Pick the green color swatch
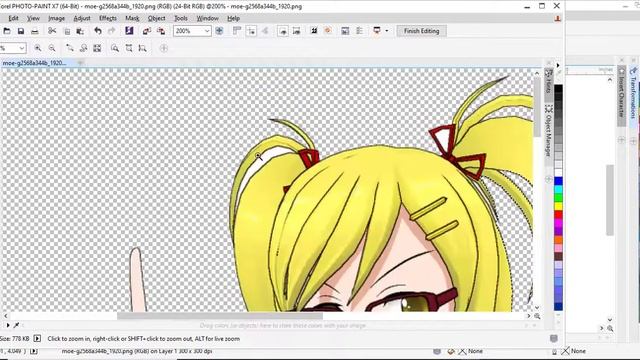This screenshot has height=360, width=640. 558,198
